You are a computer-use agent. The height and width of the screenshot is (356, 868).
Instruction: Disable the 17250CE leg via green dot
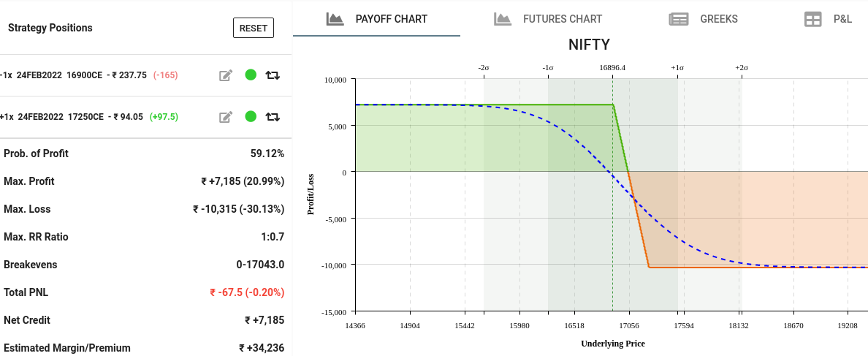[251, 116]
